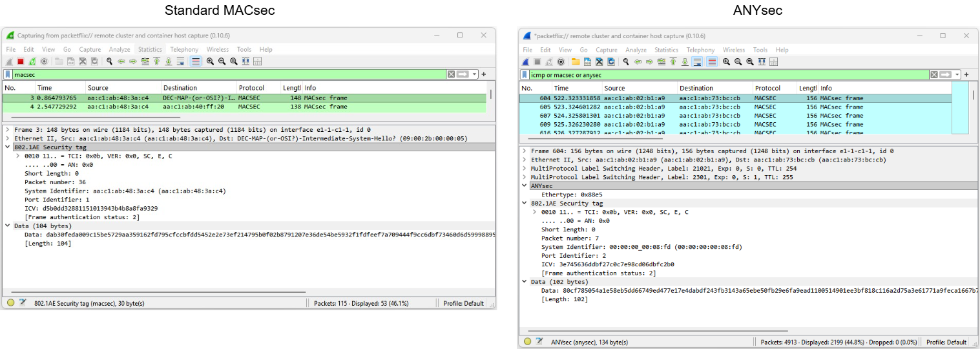This screenshot has height=349, width=980.
Task: Go back in packet history, Standard MACsec window
Action: click(x=121, y=61)
